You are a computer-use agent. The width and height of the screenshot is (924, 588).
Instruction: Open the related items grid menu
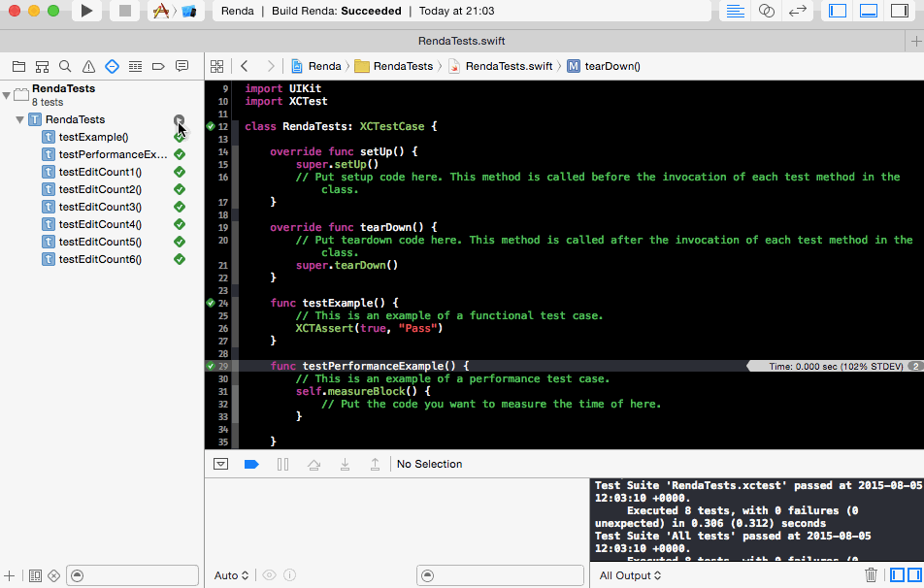pyautogui.click(x=216, y=66)
